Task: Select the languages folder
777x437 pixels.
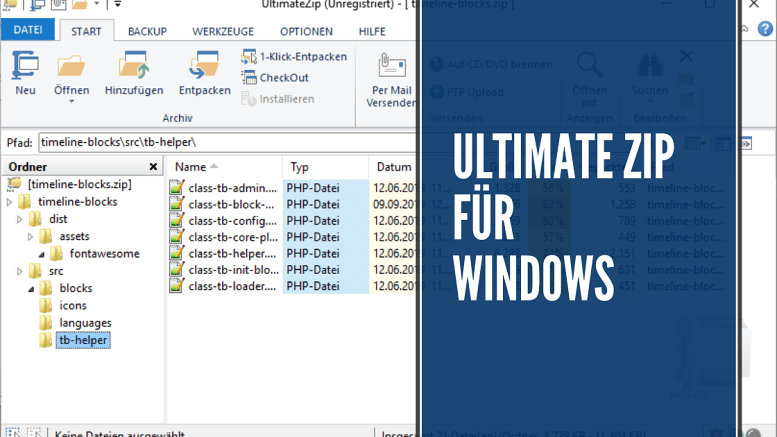Action: point(85,323)
